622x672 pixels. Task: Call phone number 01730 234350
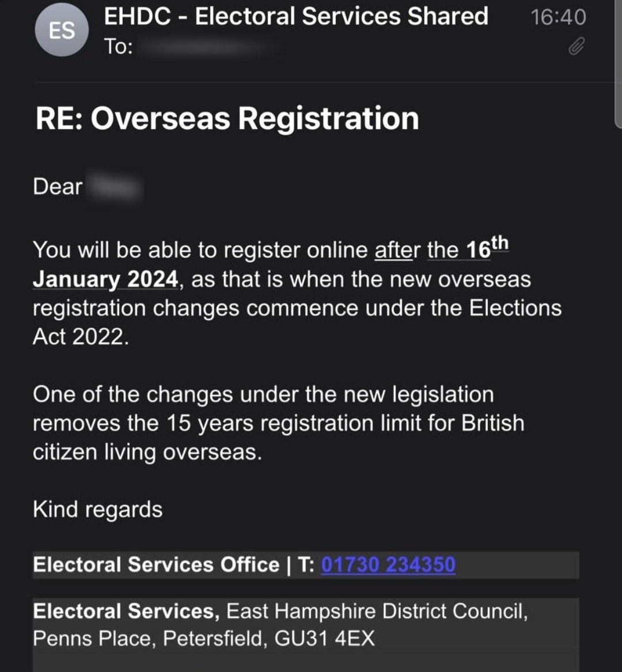tap(388, 564)
